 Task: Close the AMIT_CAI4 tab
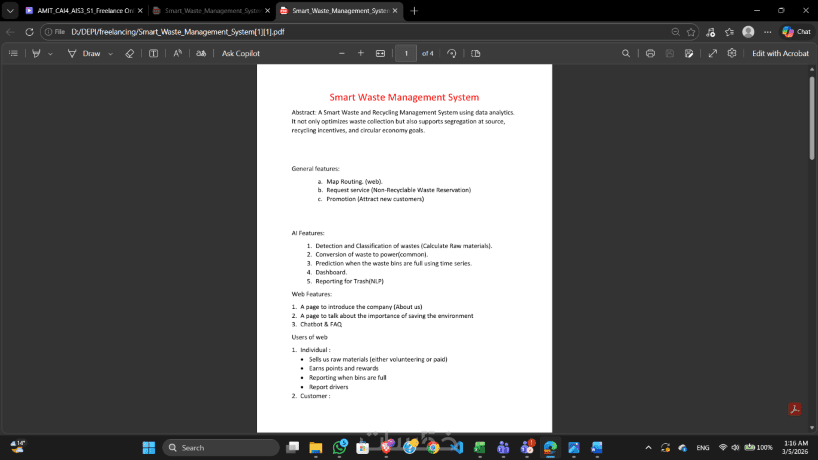(x=140, y=10)
